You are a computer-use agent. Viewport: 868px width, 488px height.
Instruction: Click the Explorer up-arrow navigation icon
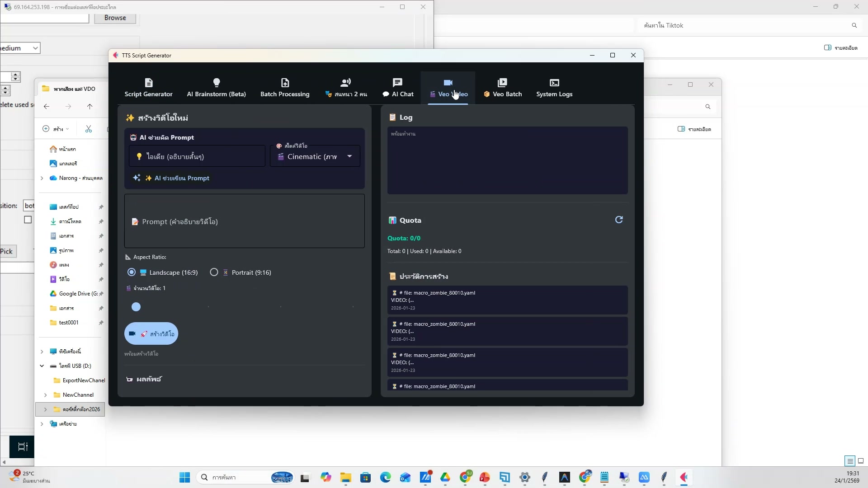click(90, 107)
